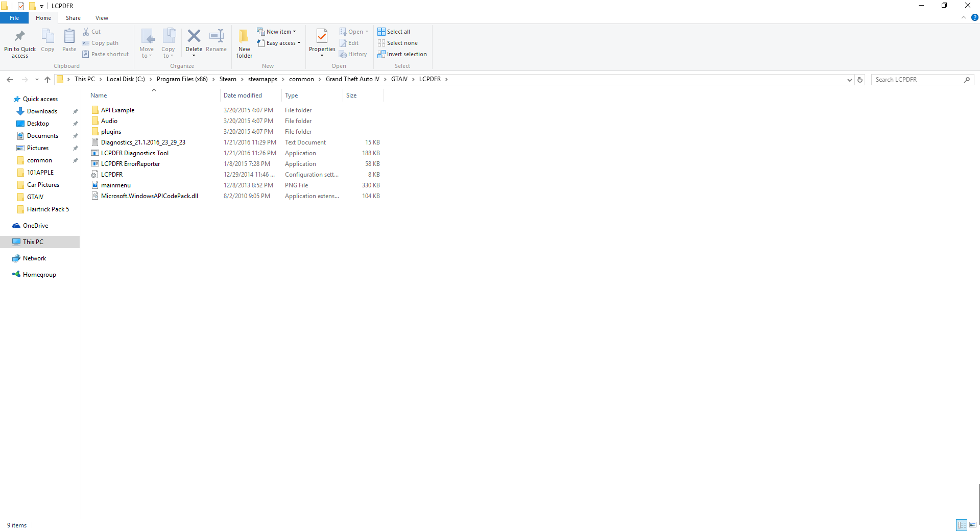Open the File menu tab
This screenshot has height=531, width=980.
point(14,18)
